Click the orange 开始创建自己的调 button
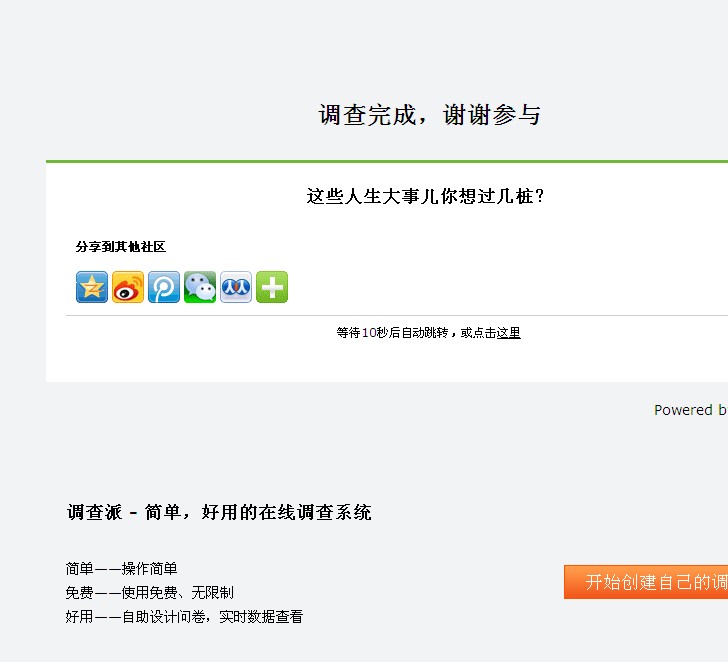This screenshot has width=728, height=662. coord(646,582)
